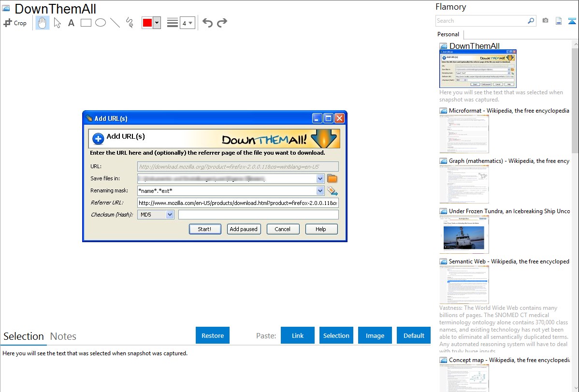The image size is (579, 392).
Task: Click the red color swatch
Action: click(x=147, y=23)
